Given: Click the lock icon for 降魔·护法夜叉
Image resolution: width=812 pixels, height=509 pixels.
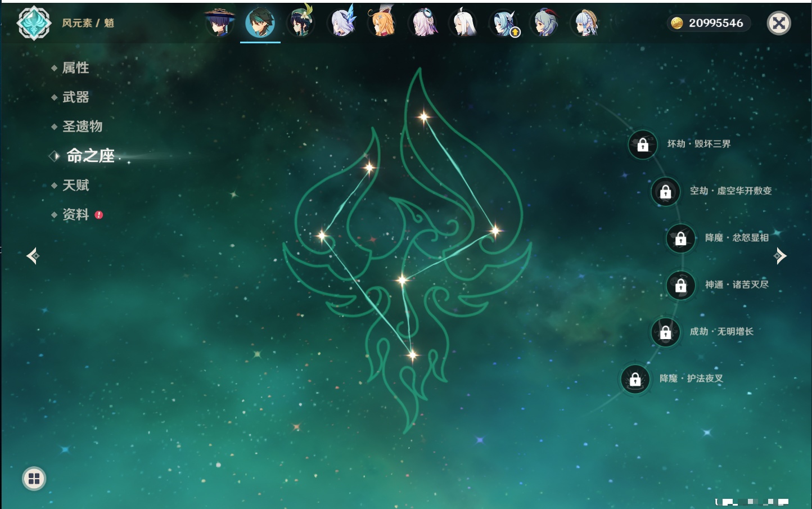Looking at the screenshot, I should [635, 379].
